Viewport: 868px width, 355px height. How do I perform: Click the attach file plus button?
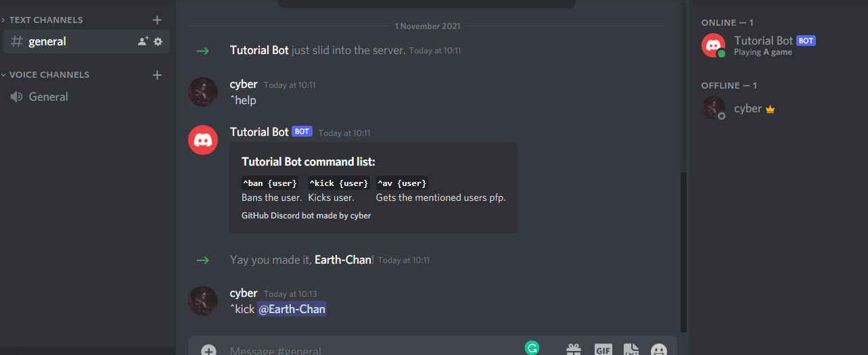209,350
